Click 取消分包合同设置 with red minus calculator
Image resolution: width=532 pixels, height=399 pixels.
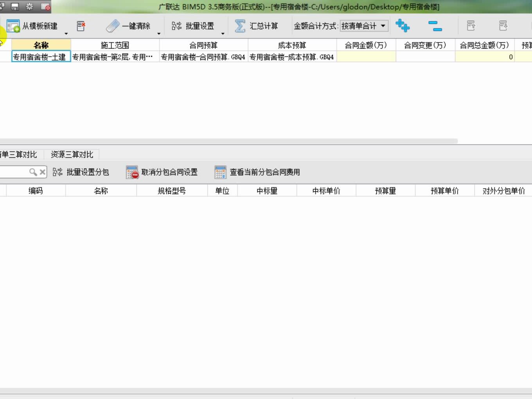[162, 172]
